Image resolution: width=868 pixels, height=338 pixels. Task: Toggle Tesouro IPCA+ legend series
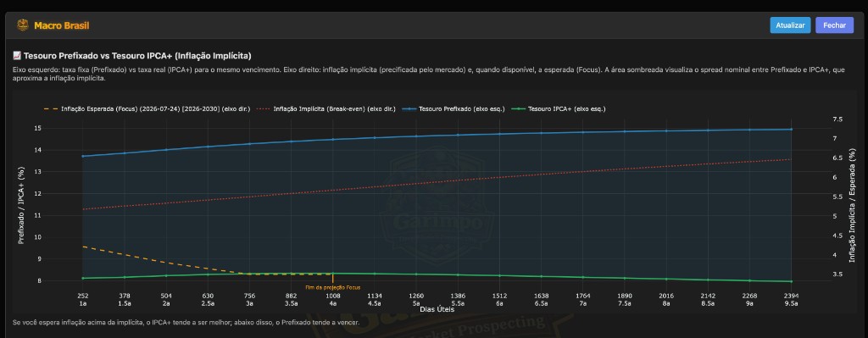point(559,109)
